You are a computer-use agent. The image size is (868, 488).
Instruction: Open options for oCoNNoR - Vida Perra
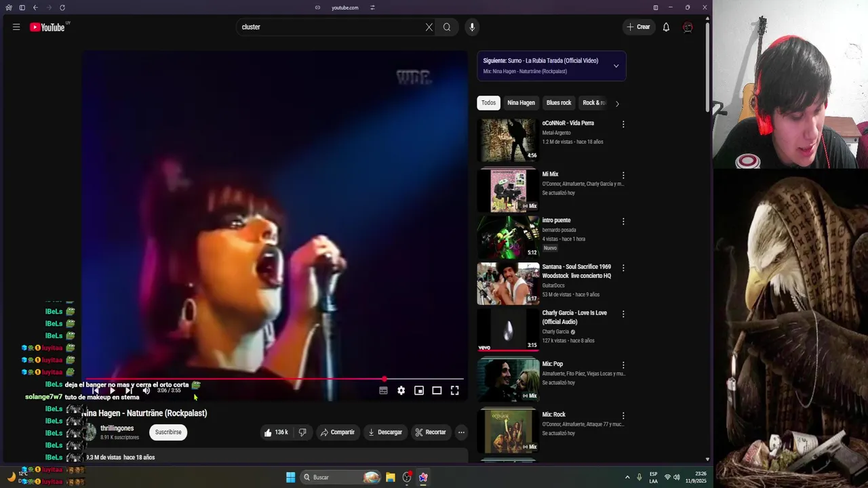tap(623, 124)
